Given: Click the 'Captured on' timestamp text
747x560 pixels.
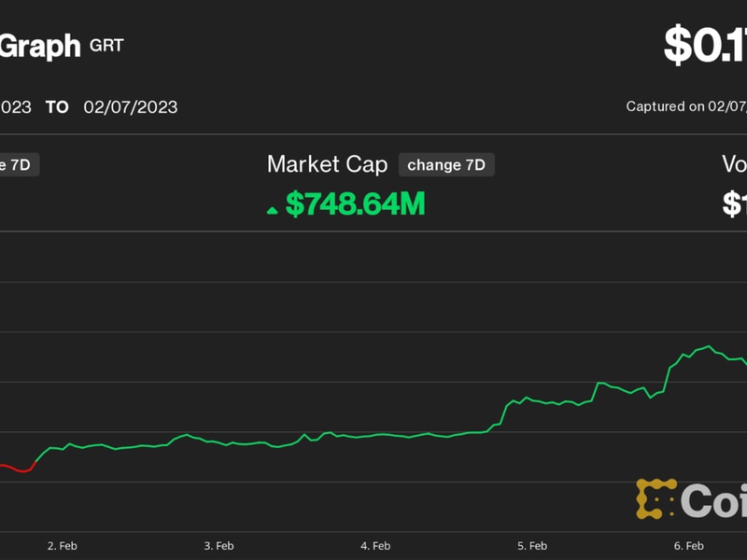Looking at the screenshot, I should coord(686,106).
